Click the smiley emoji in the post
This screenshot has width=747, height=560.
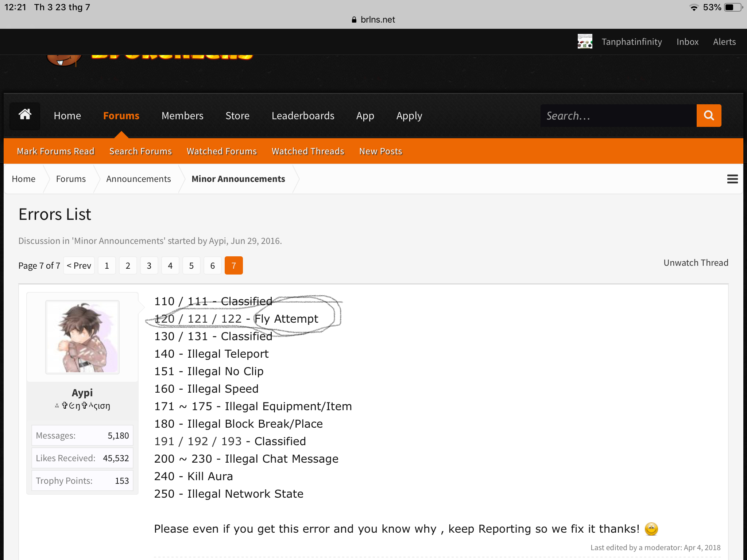651,529
